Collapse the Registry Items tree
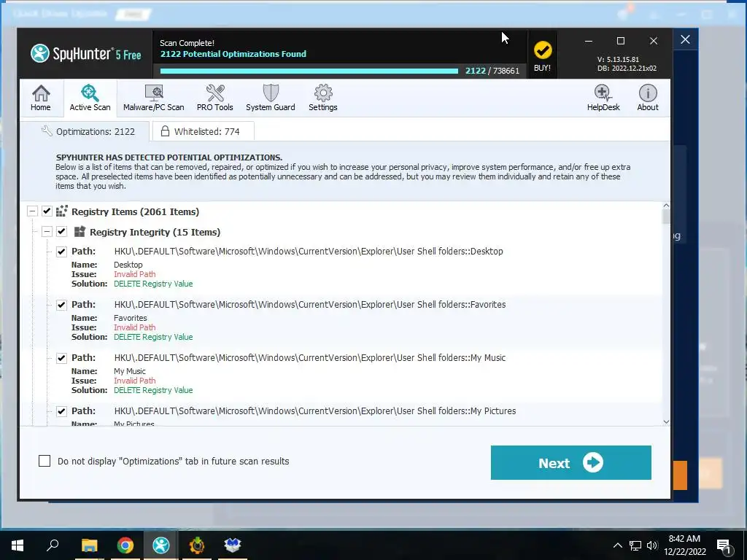The image size is (747, 560). point(32,211)
